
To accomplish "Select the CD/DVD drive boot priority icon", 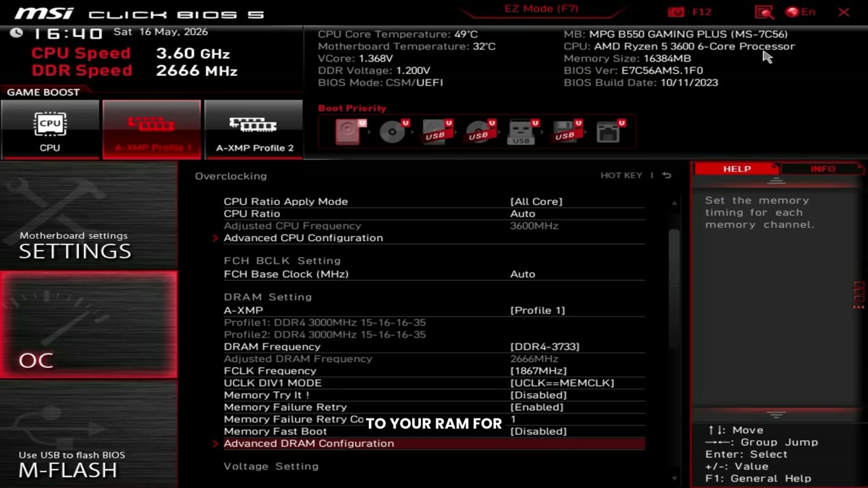I will [x=393, y=132].
